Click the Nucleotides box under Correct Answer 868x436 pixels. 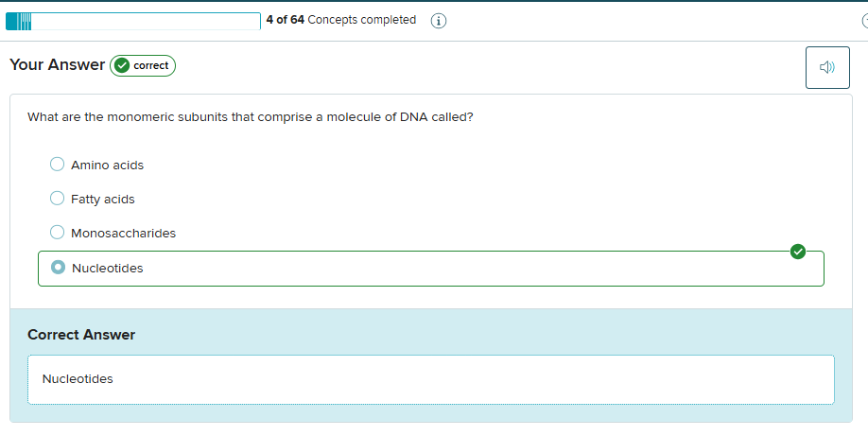[x=431, y=379]
